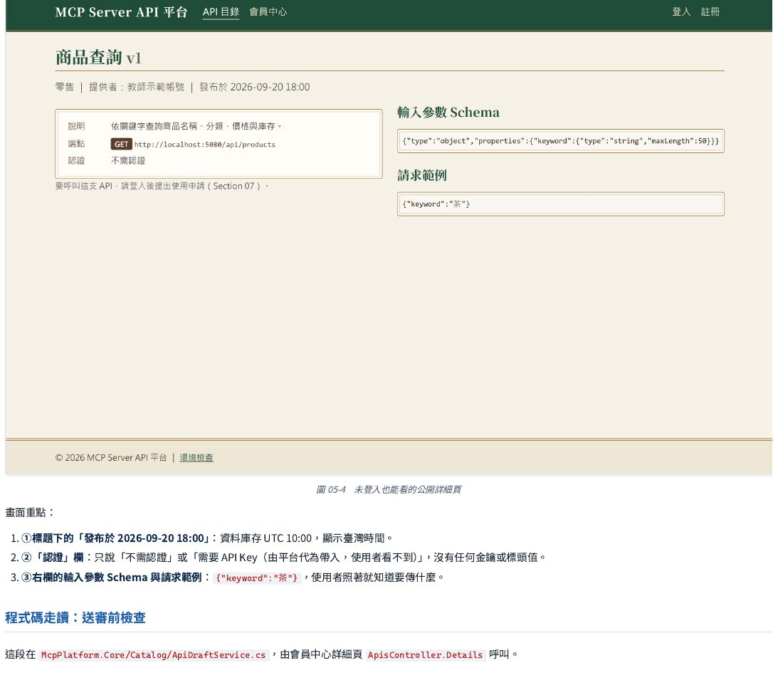Click the 環境檢查 footer link
778x700 pixels.
point(196,458)
